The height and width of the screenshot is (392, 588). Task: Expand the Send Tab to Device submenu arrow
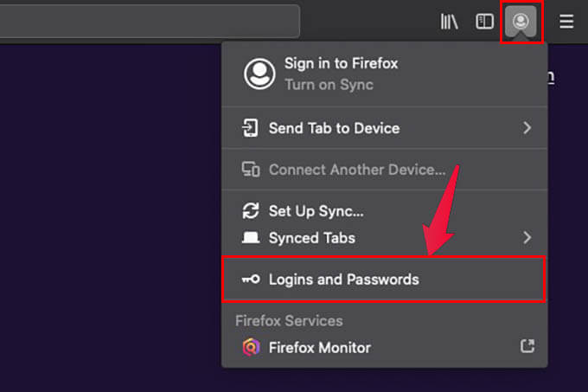tap(527, 128)
